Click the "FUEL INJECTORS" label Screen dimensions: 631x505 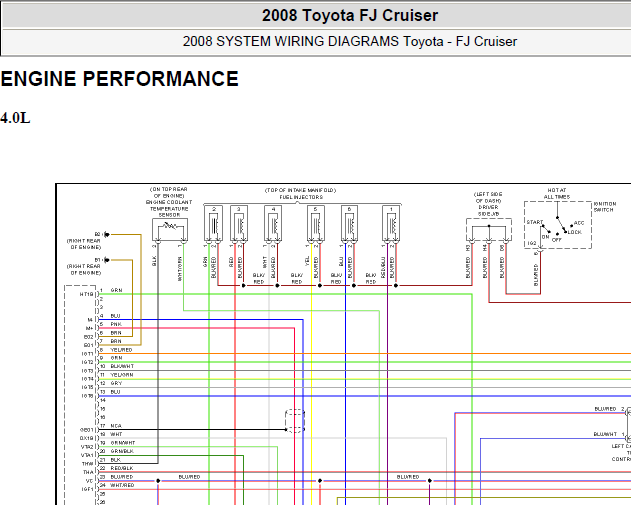coord(301,197)
